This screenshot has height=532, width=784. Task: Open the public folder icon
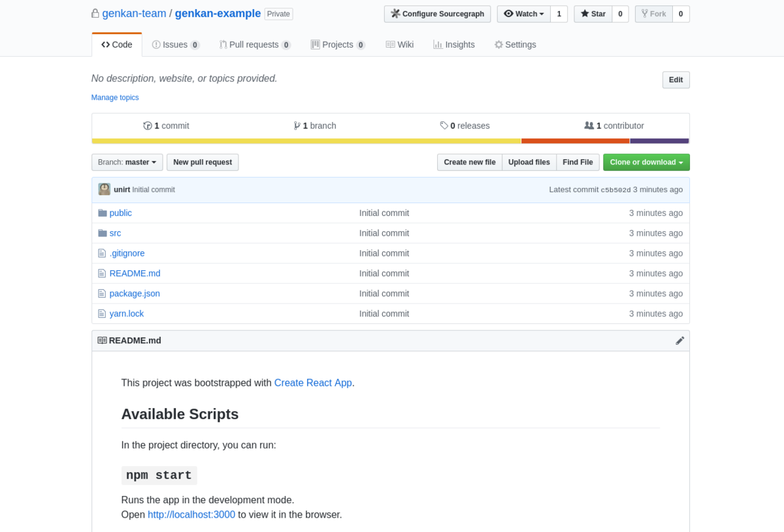tap(102, 213)
